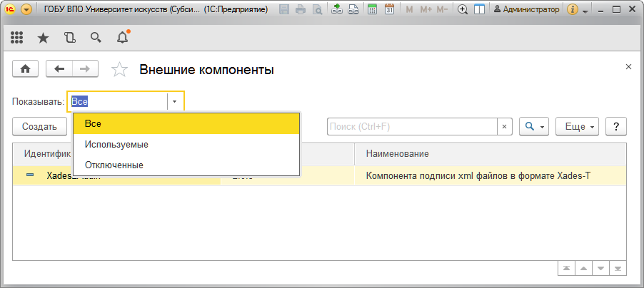This screenshot has height=288, width=644.
Task: Jump to the first list record arrow
Action: (x=566, y=268)
